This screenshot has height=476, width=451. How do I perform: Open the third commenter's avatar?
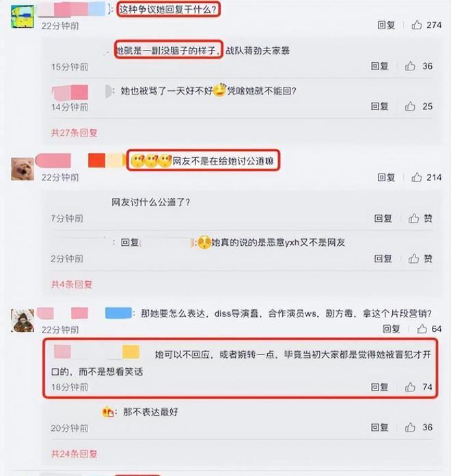(23, 320)
